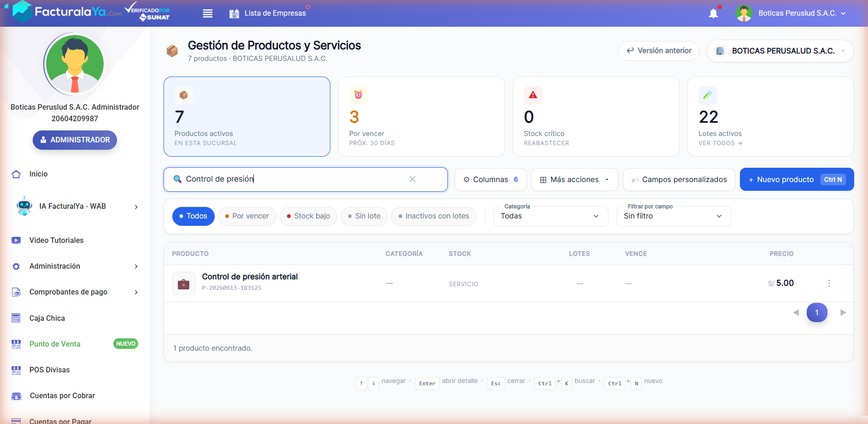Click the Lista de Empresas building icon
This screenshot has width=868, height=424.
[234, 13]
